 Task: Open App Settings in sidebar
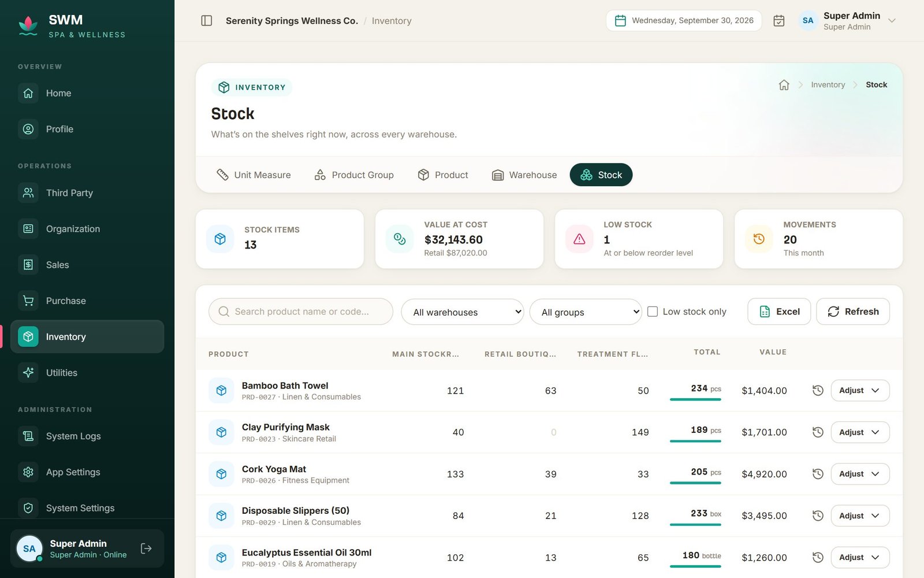(87, 472)
